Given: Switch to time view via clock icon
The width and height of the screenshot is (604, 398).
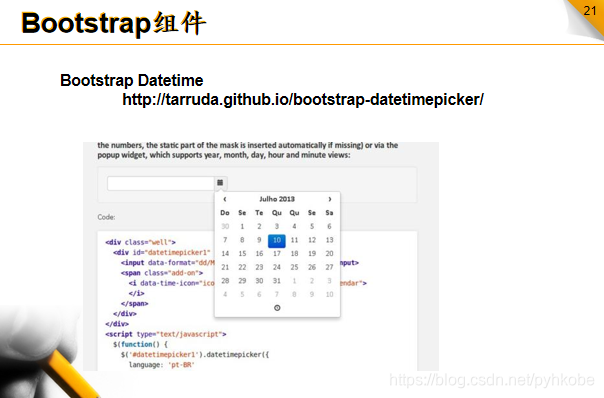Looking at the screenshot, I should click(x=277, y=308).
